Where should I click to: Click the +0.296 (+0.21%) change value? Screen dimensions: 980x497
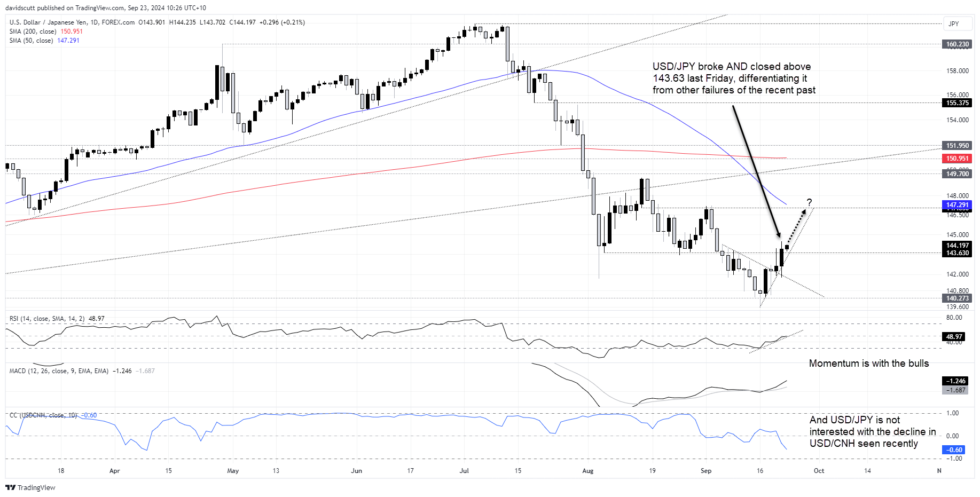(282, 22)
